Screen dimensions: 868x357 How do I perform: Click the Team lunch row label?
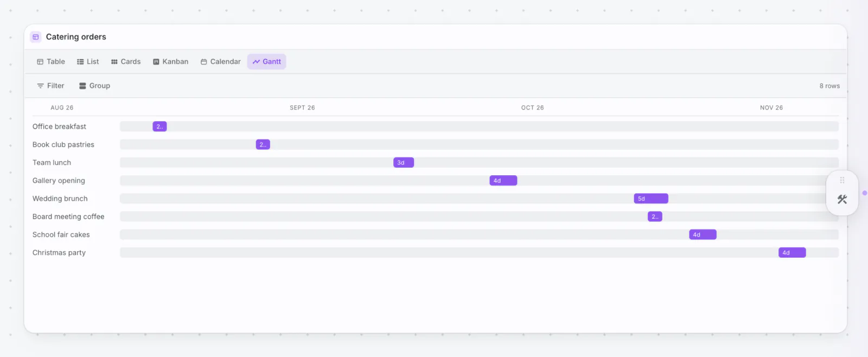tap(52, 162)
